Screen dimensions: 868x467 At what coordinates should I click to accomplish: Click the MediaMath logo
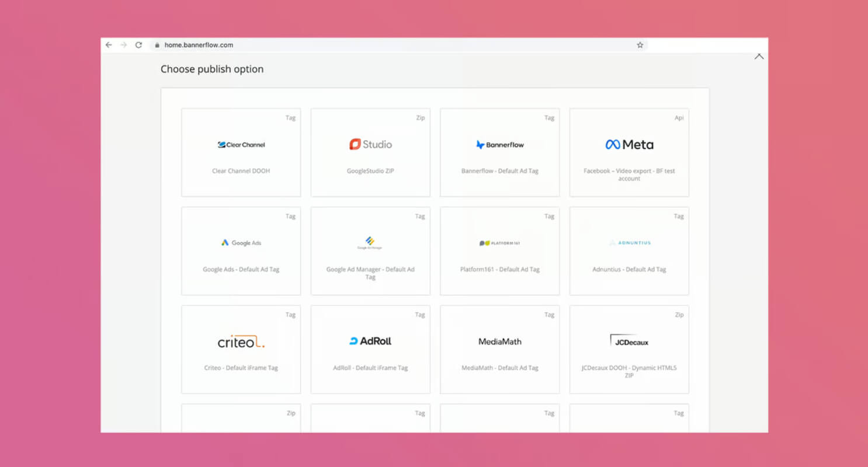[500, 341]
